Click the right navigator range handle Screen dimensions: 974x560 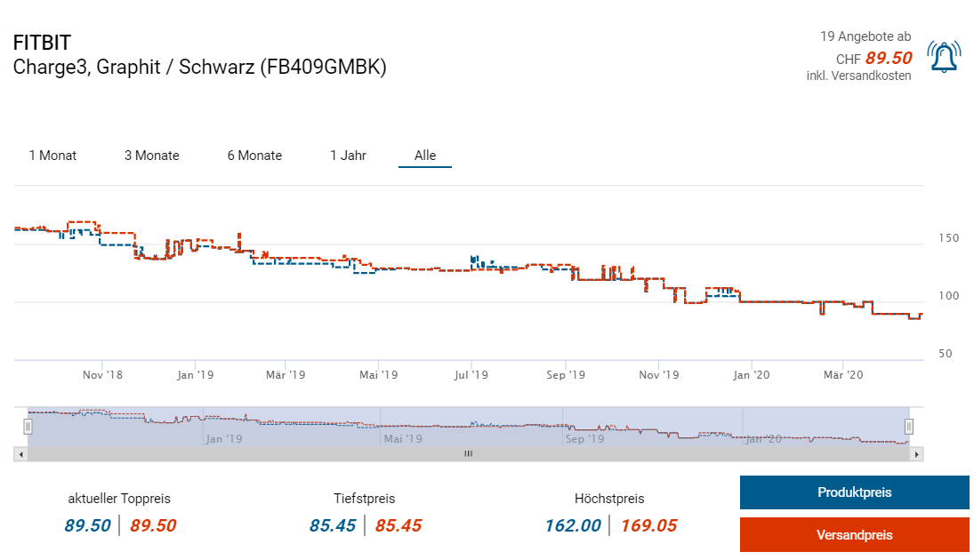point(909,427)
